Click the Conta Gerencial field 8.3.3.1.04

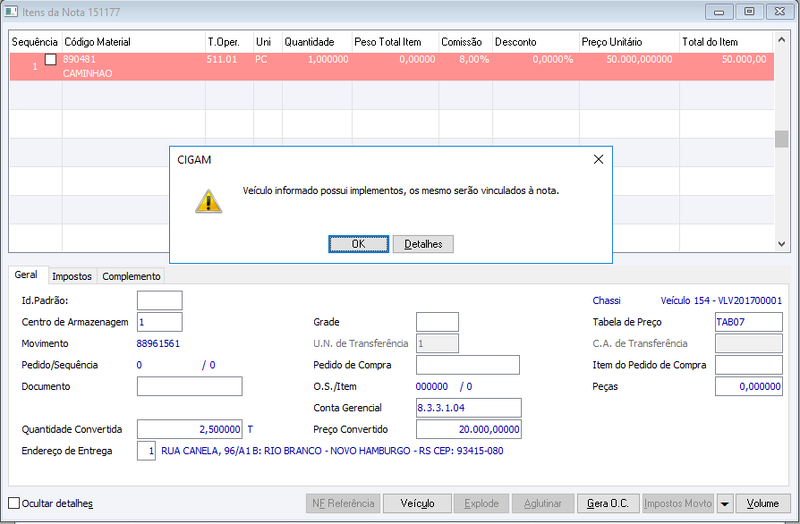pos(469,408)
